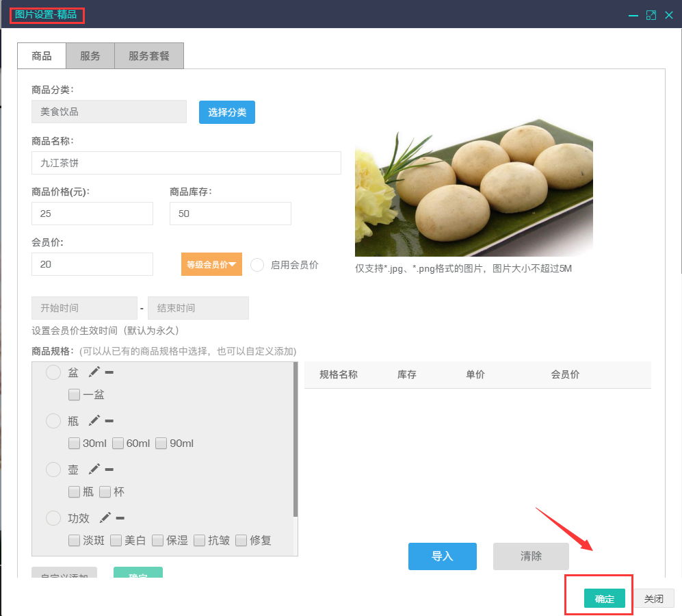The width and height of the screenshot is (682, 616).
Task: Click the 商品分类 field showing 美食饮品
Action: point(109,112)
